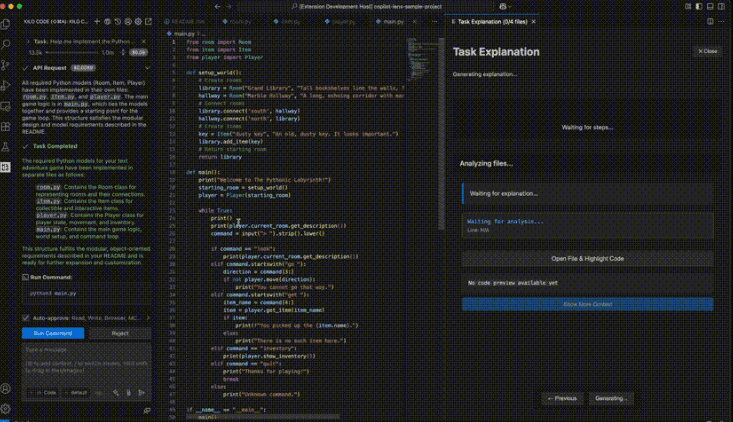Open the Search view in activity bar
The image size is (733, 422).
coord(6,44)
